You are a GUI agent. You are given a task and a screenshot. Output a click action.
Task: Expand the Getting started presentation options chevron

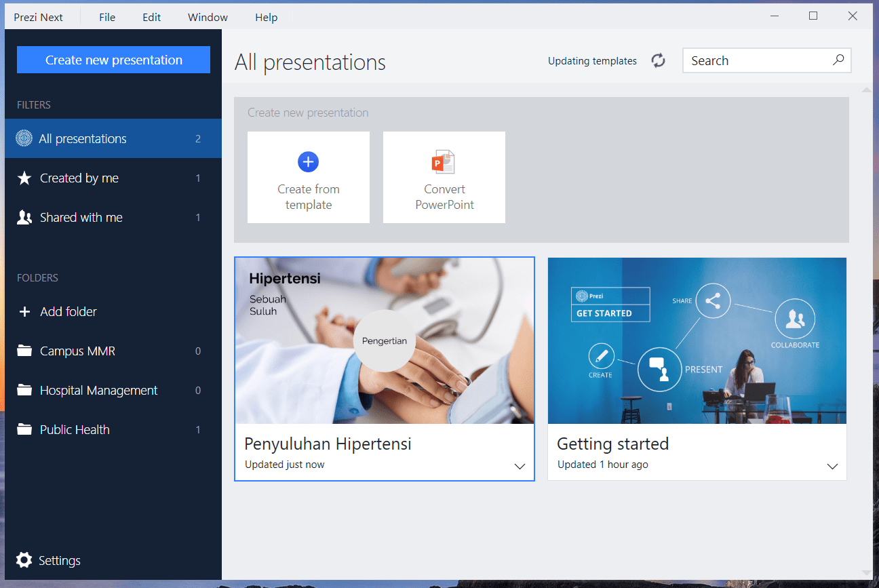tap(832, 467)
